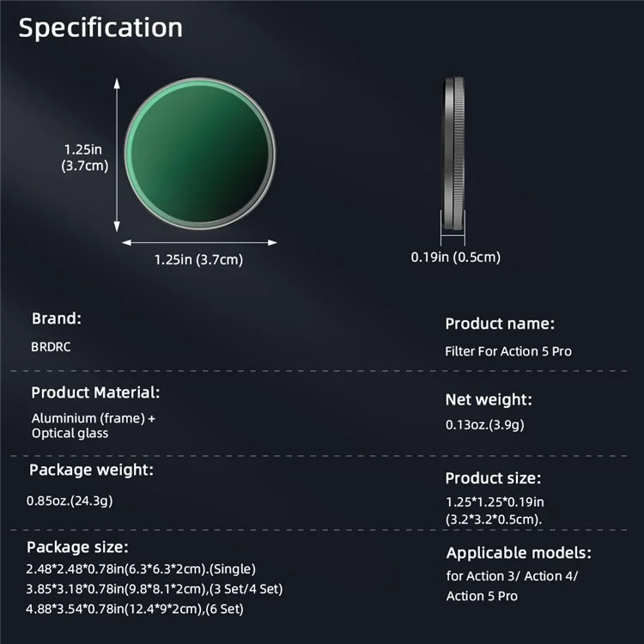Select the BRDRC brand name text
Screen dimensions: 644x644
coord(51,347)
